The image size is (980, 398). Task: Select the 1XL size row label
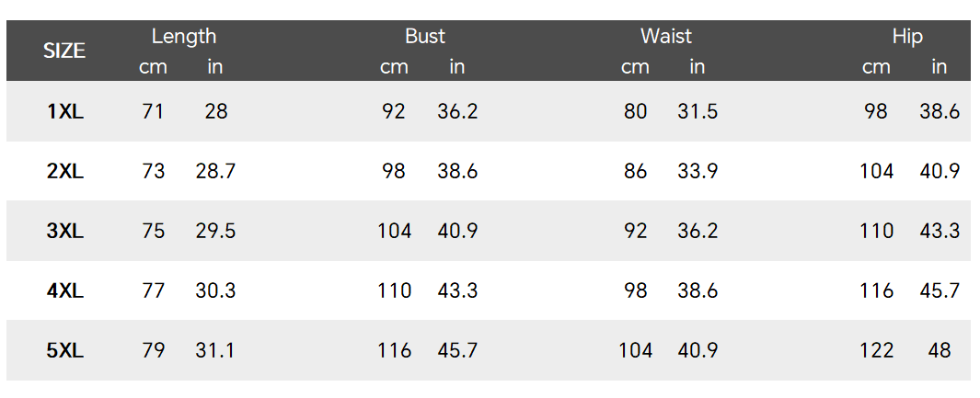[x=65, y=112]
